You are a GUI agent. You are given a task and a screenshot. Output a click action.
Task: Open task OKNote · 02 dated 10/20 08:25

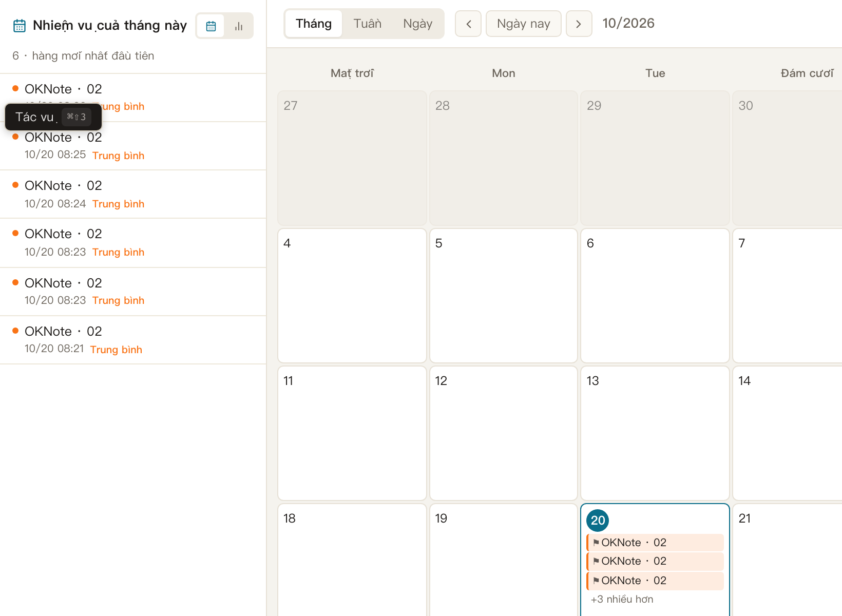pyautogui.click(x=133, y=146)
